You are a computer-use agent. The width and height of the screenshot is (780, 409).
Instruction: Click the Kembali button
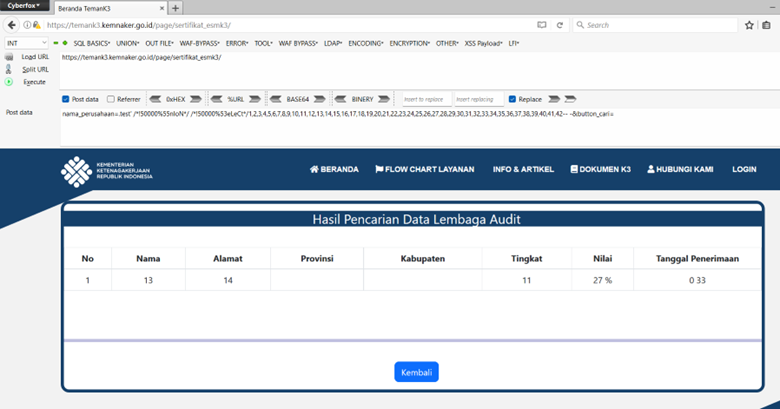(416, 371)
